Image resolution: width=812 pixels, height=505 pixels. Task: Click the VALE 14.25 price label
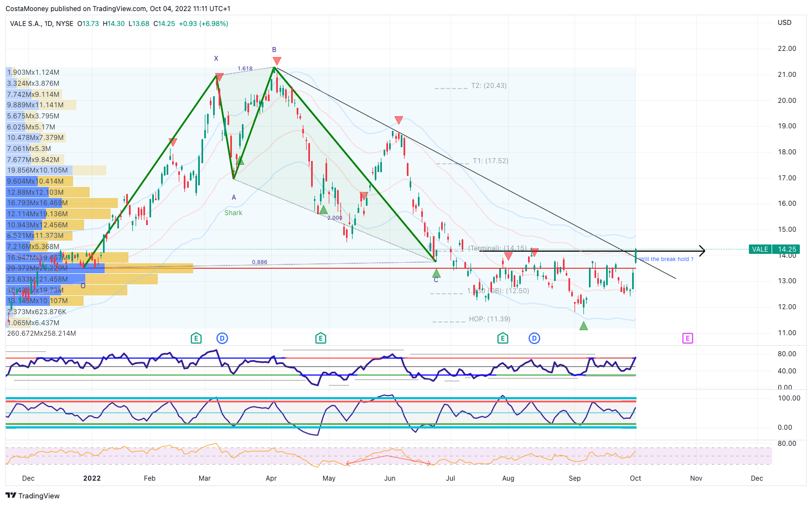(x=774, y=249)
